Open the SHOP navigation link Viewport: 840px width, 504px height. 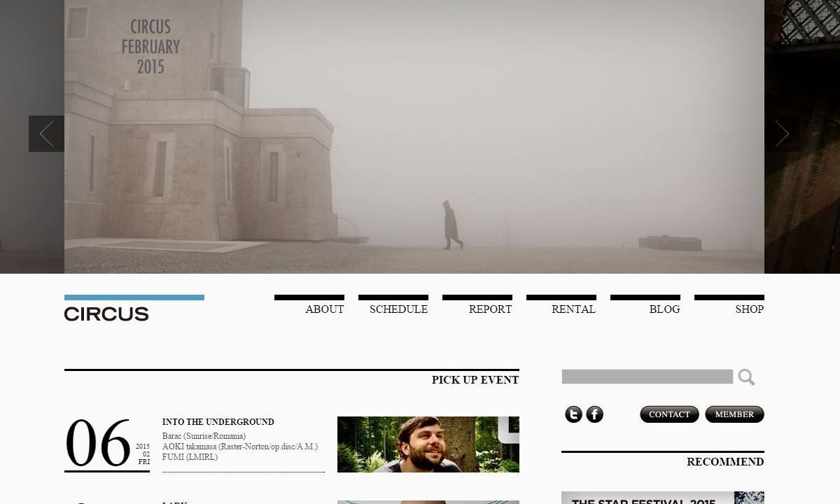pyautogui.click(x=749, y=309)
